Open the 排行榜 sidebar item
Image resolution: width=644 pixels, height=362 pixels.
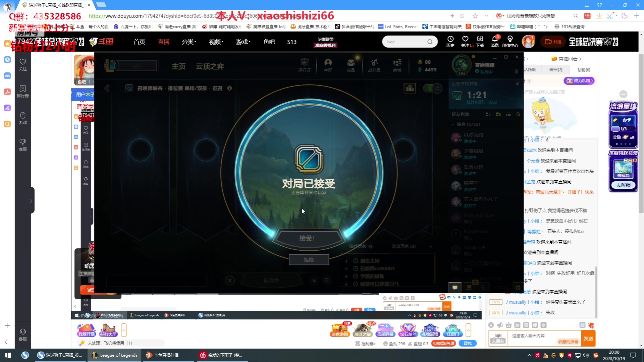tap(23, 91)
